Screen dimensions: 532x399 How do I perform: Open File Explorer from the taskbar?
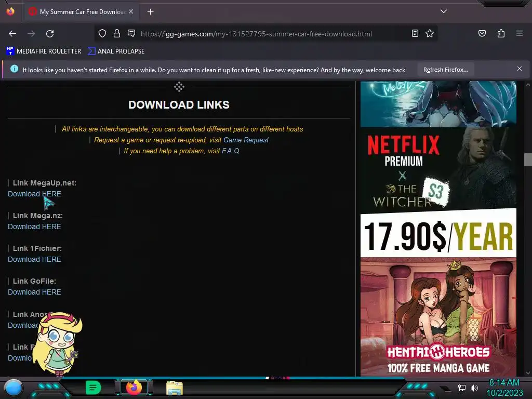click(x=175, y=388)
